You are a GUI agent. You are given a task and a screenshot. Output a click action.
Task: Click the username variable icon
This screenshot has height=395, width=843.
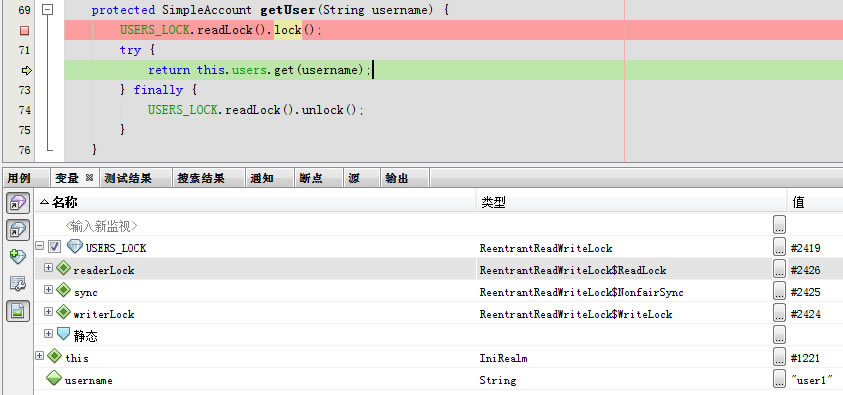(x=54, y=378)
